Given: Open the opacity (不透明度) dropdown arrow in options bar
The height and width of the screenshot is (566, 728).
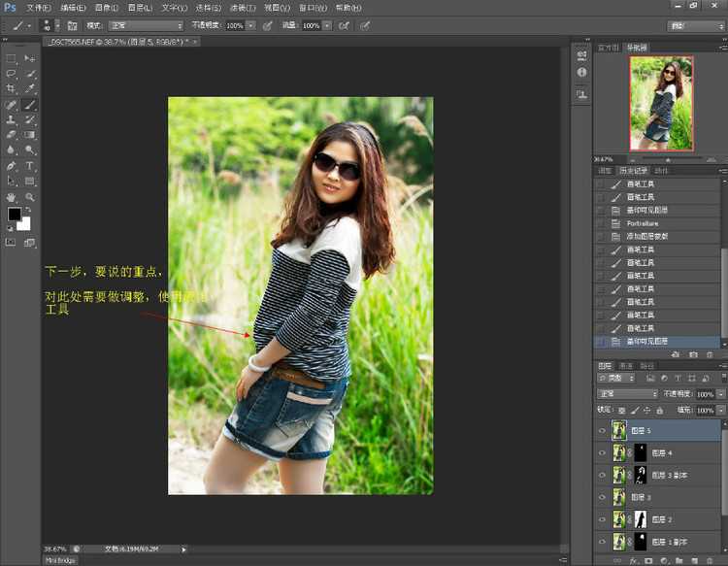Looking at the screenshot, I should pos(250,24).
